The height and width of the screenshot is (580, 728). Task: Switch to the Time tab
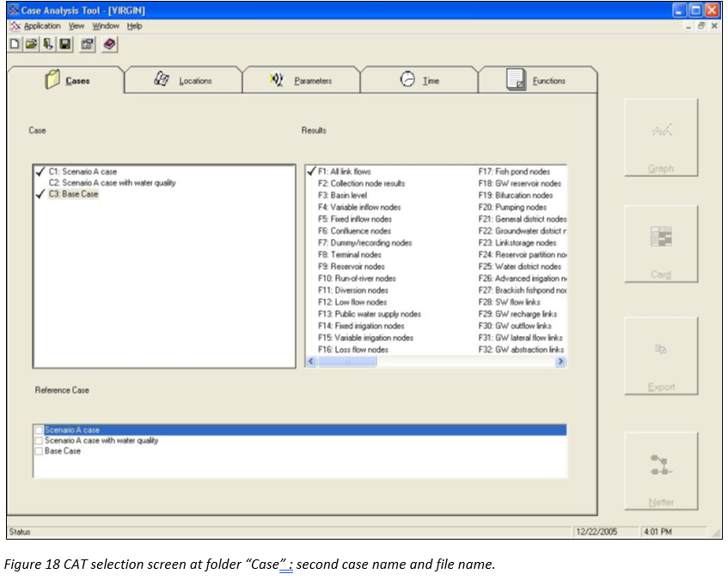click(x=419, y=80)
